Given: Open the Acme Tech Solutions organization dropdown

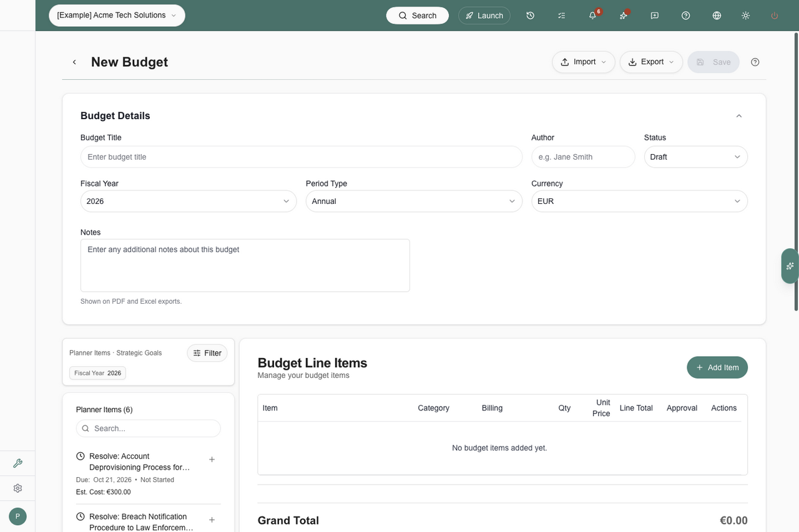Looking at the screenshot, I should 117,16.
